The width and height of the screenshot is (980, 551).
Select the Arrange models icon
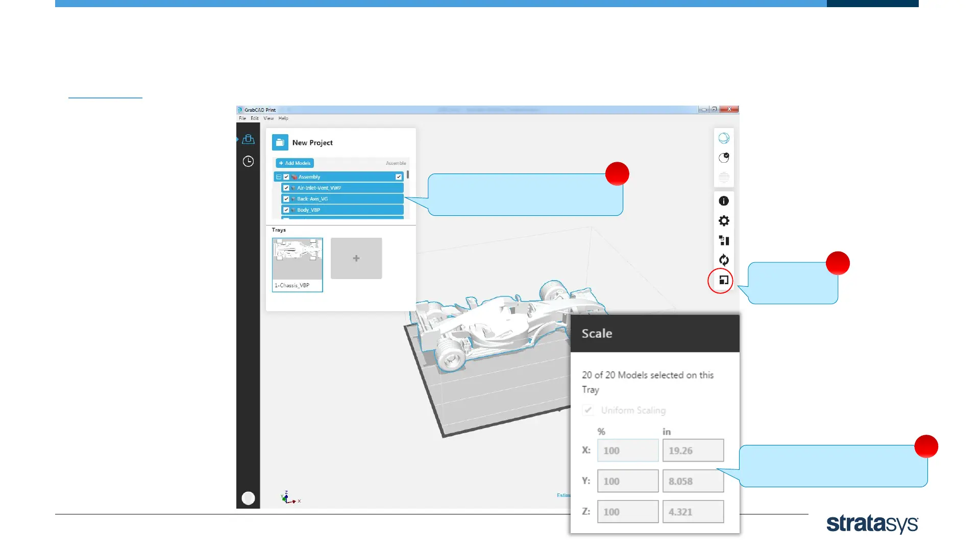(x=723, y=240)
